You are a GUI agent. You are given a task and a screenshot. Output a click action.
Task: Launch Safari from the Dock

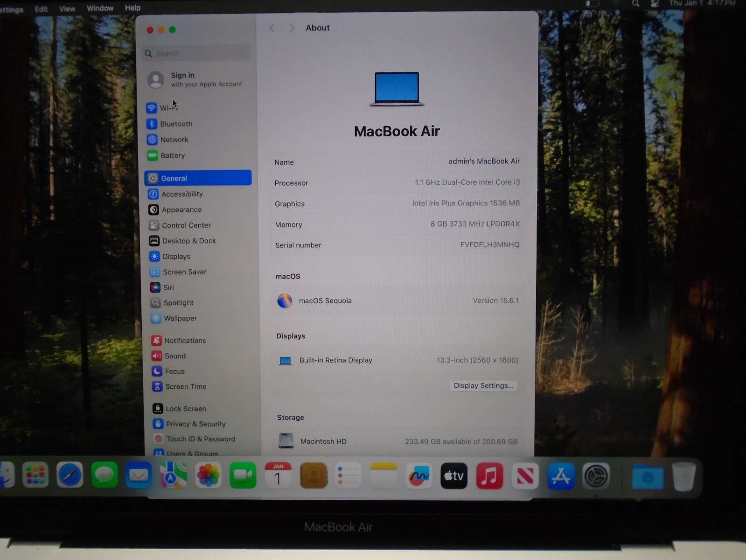click(x=70, y=476)
